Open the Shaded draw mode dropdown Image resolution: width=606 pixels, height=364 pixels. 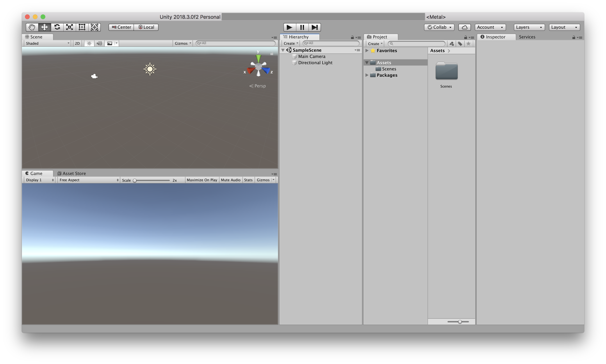tap(47, 44)
